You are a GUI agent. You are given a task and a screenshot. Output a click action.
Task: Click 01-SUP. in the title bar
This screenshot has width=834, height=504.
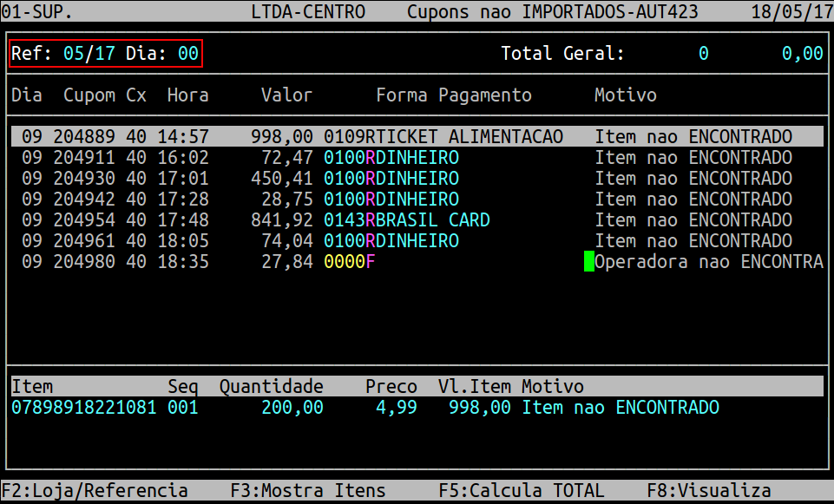(36, 11)
